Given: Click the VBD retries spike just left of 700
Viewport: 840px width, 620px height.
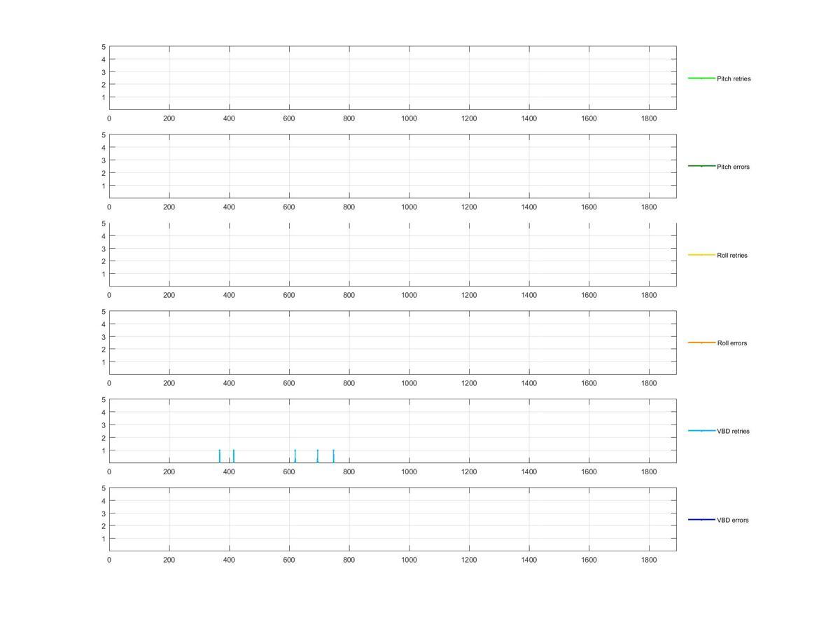Looking at the screenshot, I should [x=317, y=456].
